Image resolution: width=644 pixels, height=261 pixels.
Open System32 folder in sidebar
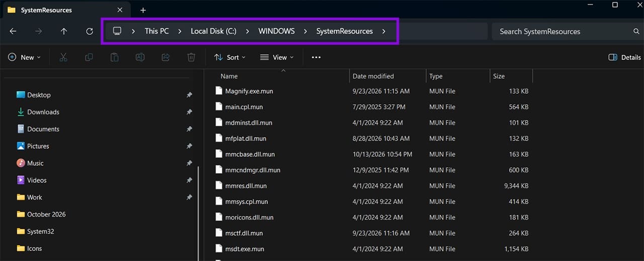(40, 231)
